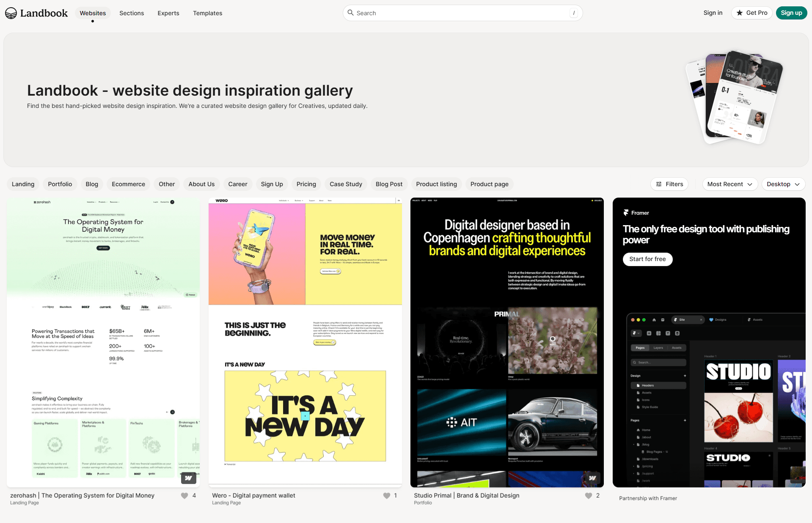This screenshot has height=523, width=812.
Task: Click the like count 2 beside Studio Primal
Action: [598, 495]
